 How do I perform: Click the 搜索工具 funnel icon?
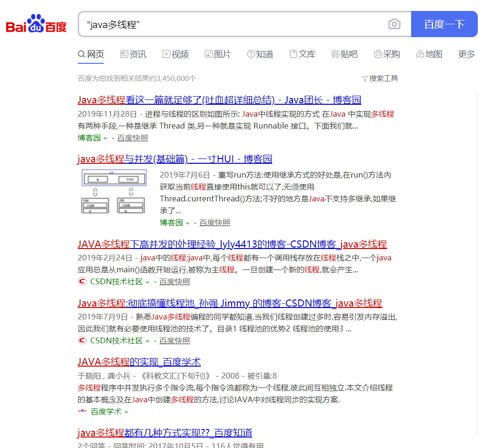[x=364, y=78]
